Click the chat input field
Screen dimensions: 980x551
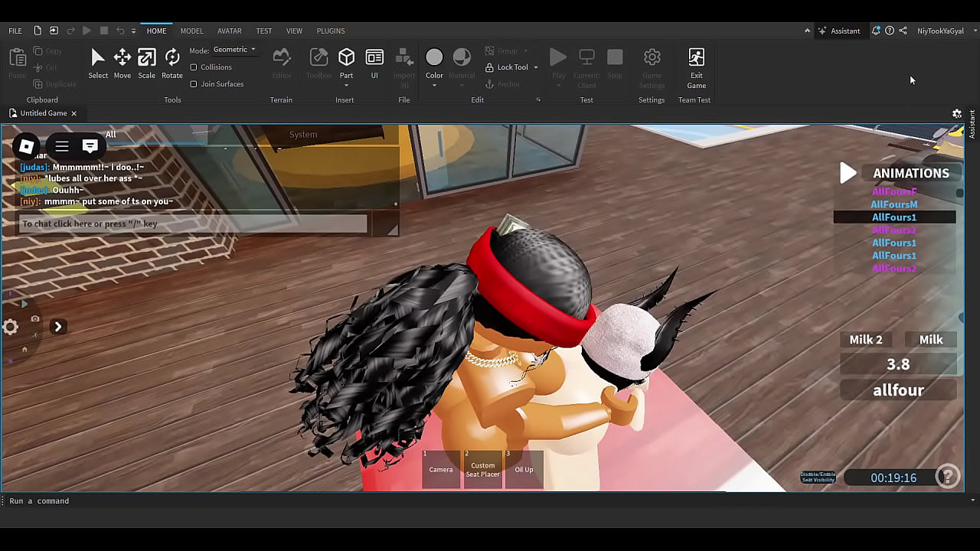191,223
